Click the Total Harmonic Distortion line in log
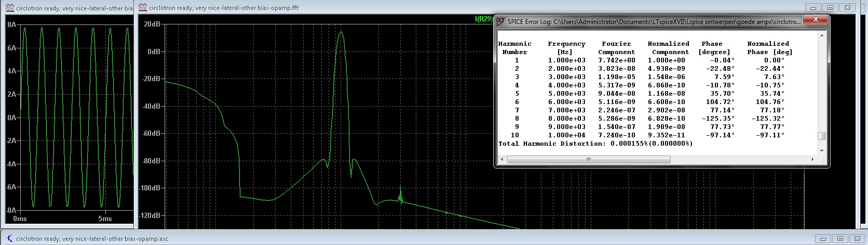The width and height of the screenshot is (868, 245). (x=595, y=144)
